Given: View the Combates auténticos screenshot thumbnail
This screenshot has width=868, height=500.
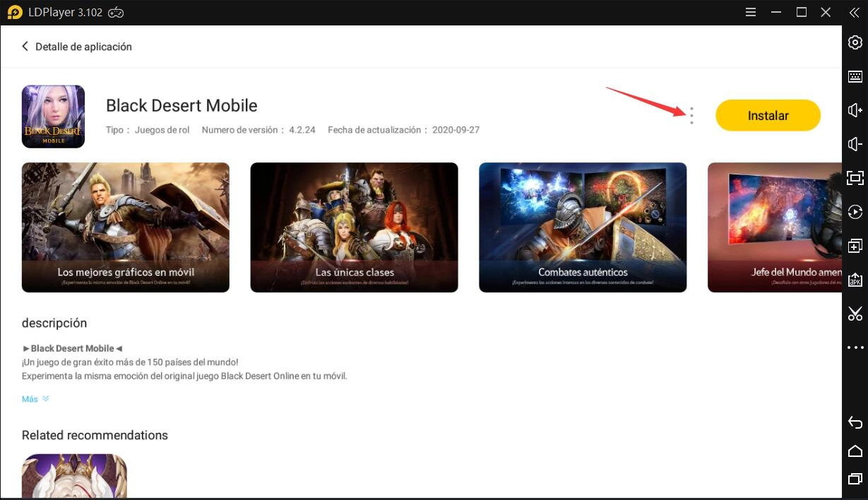Looking at the screenshot, I should click(583, 227).
